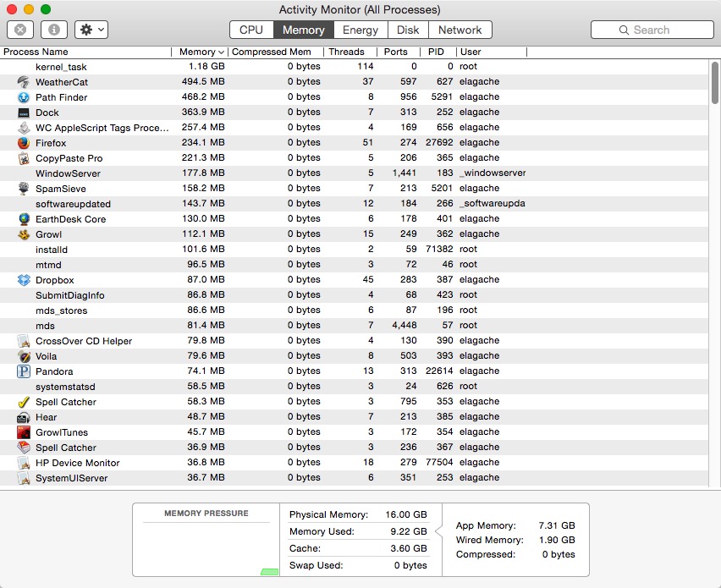Sort by the Compressed Mem column header
721x588 pixels.
click(x=276, y=52)
